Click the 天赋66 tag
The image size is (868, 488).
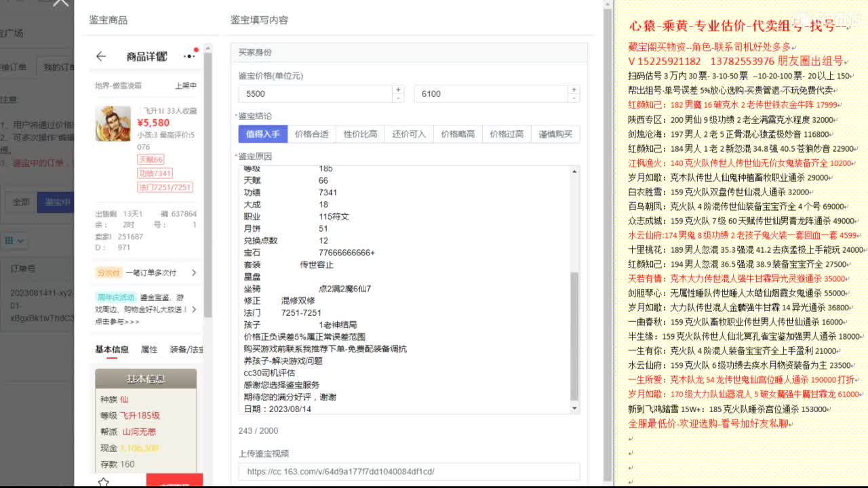pos(151,159)
